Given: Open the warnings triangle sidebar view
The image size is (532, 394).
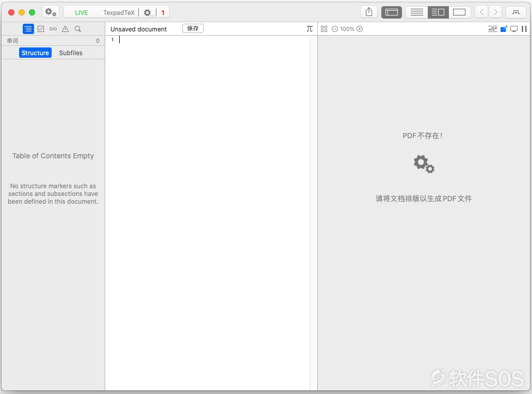Looking at the screenshot, I should click(65, 29).
